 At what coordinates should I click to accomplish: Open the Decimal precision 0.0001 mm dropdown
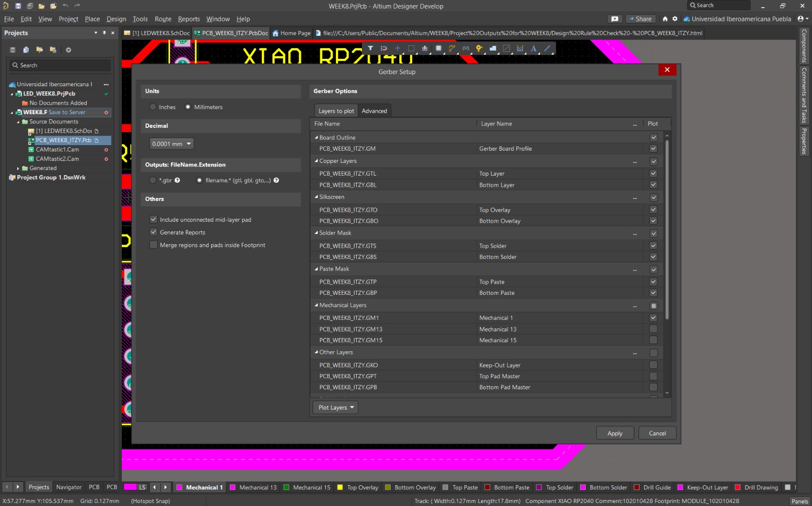click(x=172, y=144)
